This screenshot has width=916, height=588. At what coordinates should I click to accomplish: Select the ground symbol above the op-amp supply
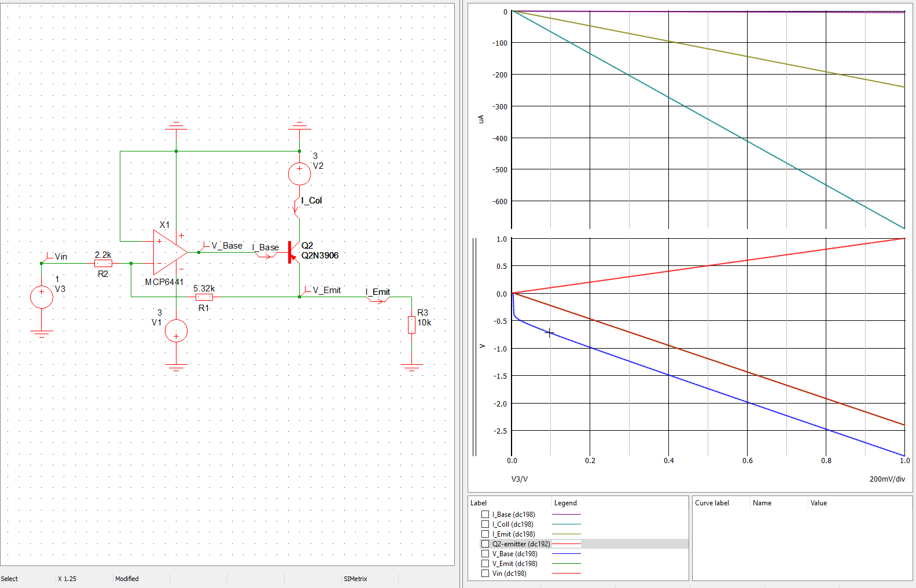coord(176,125)
